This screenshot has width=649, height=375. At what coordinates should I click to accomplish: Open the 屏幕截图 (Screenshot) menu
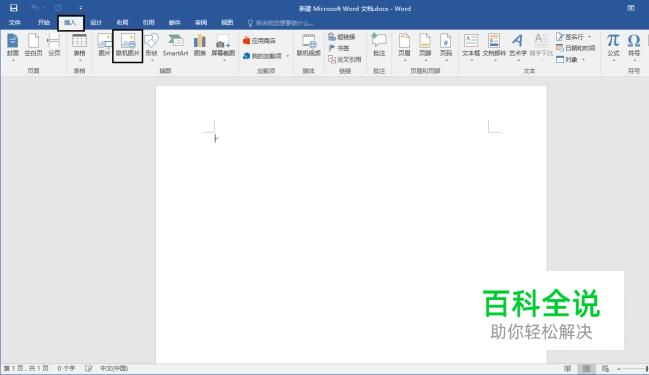click(x=223, y=47)
